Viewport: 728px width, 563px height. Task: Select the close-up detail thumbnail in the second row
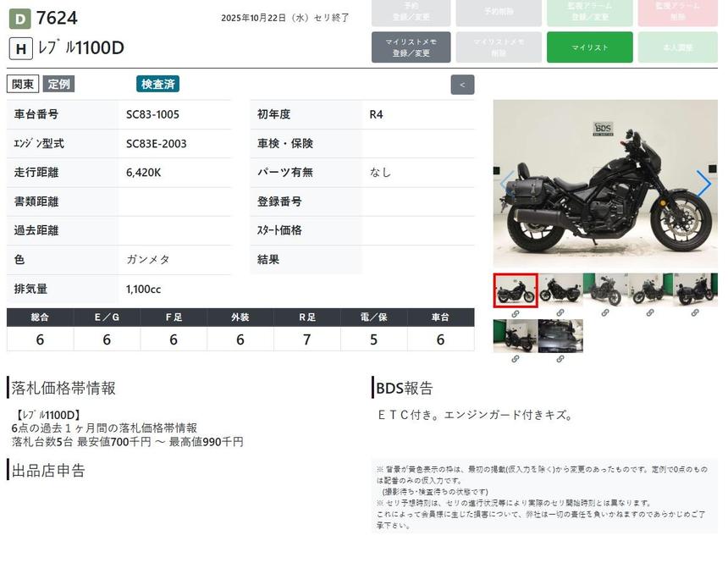[560, 336]
